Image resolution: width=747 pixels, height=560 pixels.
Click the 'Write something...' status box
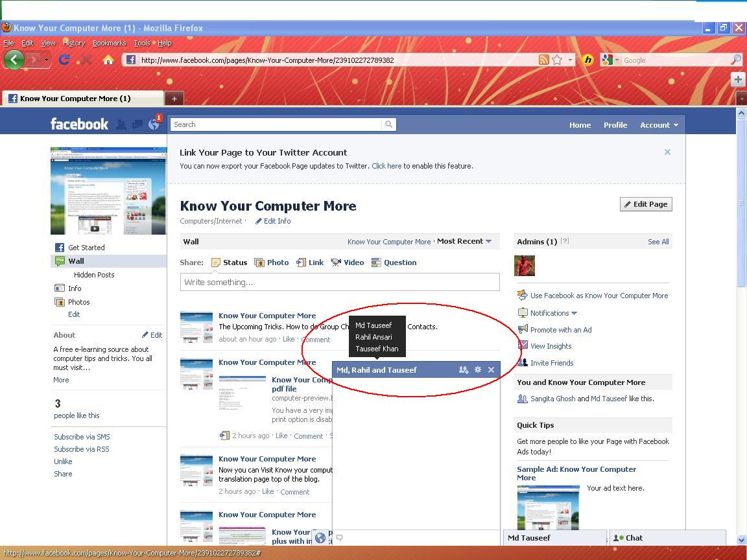tap(340, 282)
